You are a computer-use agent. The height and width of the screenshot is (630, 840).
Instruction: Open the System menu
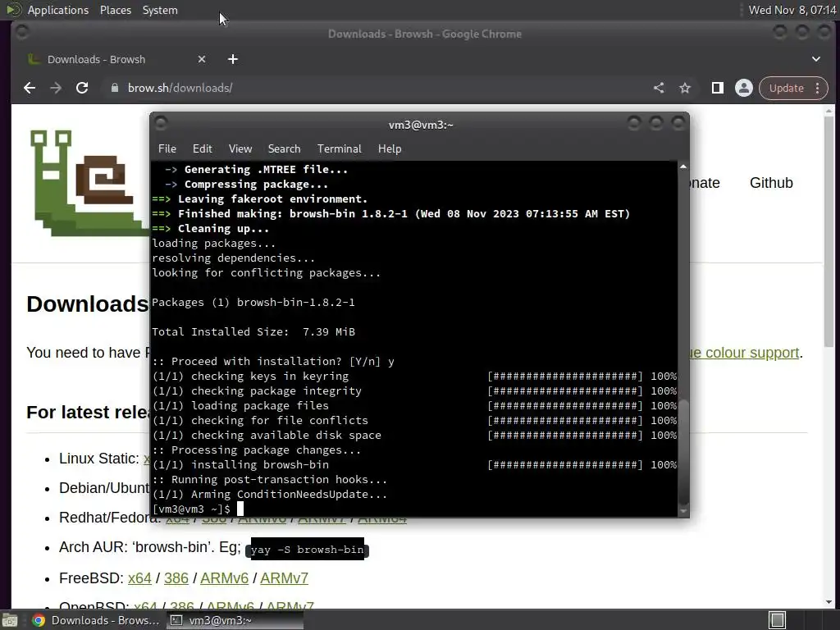click(x=160, y=10)
